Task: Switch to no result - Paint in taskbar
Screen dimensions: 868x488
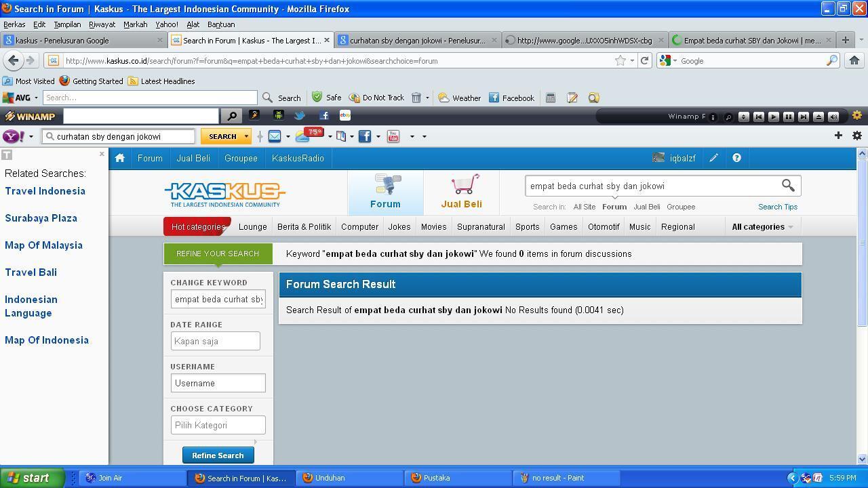Action: pos(567,478)
